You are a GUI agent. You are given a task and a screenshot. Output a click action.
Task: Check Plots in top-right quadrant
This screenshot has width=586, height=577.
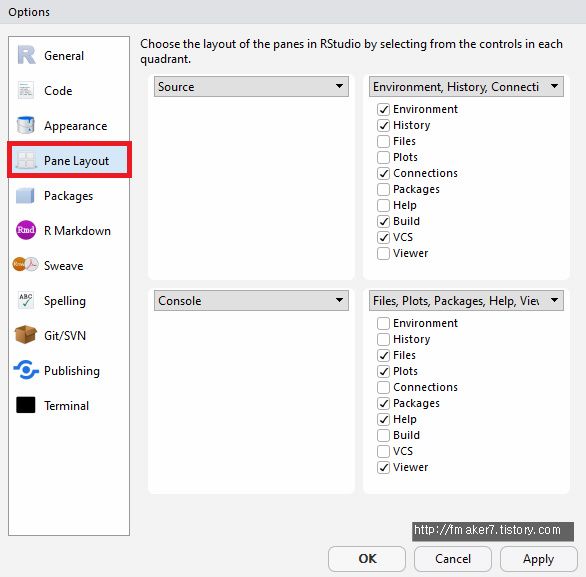point(383,157)
